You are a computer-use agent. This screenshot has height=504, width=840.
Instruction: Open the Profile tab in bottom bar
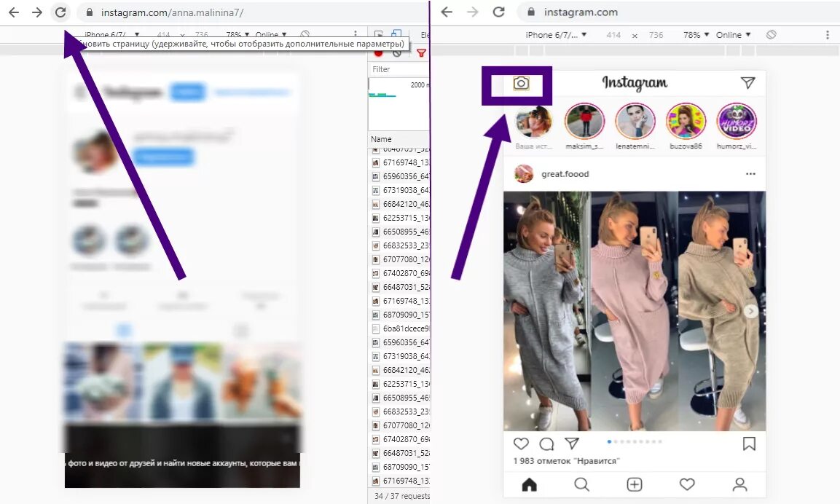click(739, 485)
